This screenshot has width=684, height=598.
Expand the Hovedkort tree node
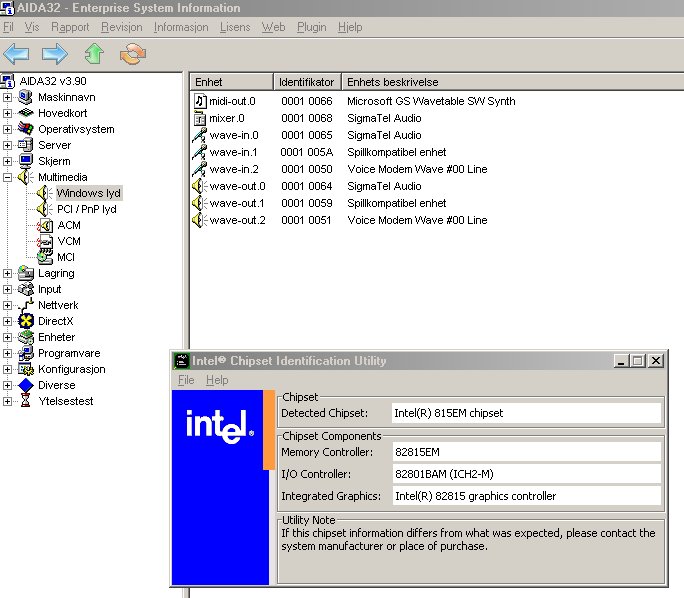(x=7, y=113)
